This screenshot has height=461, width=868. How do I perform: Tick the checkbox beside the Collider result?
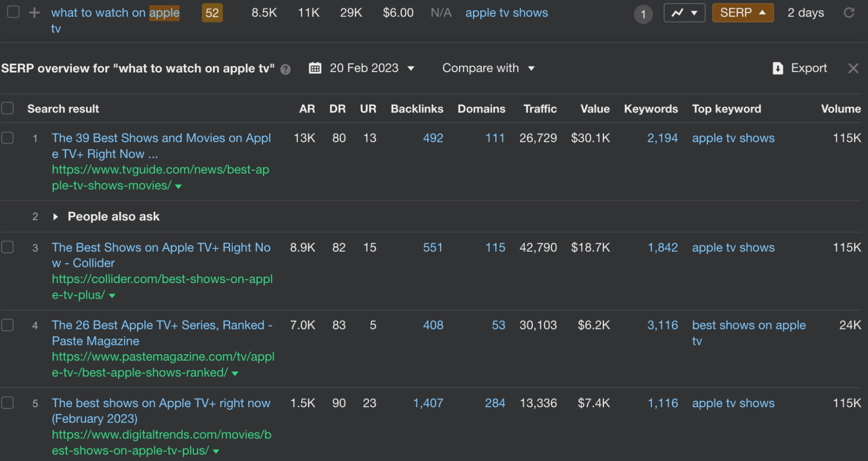coord(7,247)
